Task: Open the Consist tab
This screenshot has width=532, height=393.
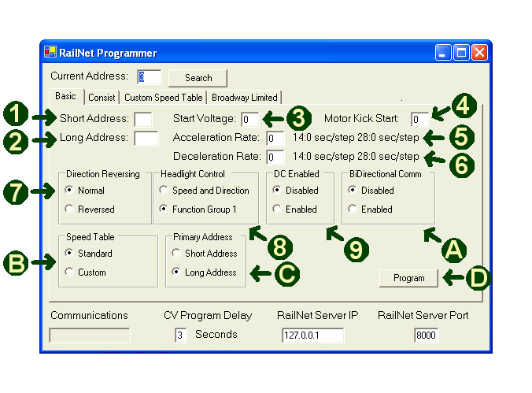Action: 102,98
